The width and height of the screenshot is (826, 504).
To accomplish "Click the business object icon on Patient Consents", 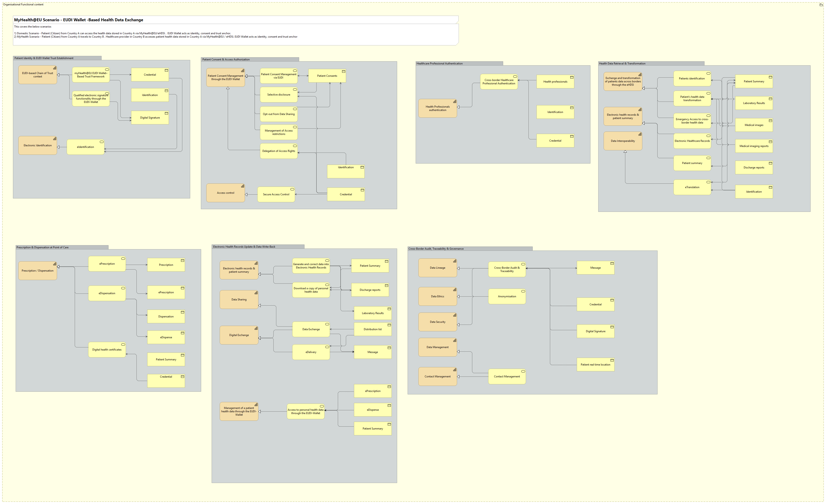I will click(x=344, y=71).
